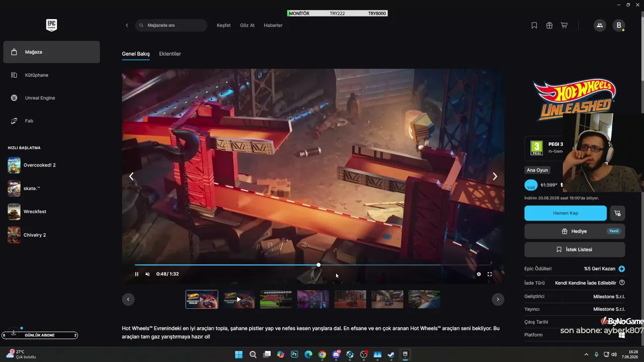Launch skate. from quick launch
This screenshot has height=362, width=644.
tap(24, 188)
